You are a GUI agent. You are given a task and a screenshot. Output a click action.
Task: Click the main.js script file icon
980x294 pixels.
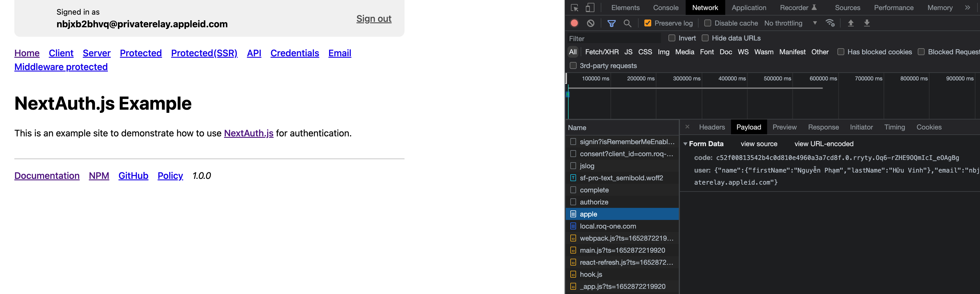(x=573, y=250)
